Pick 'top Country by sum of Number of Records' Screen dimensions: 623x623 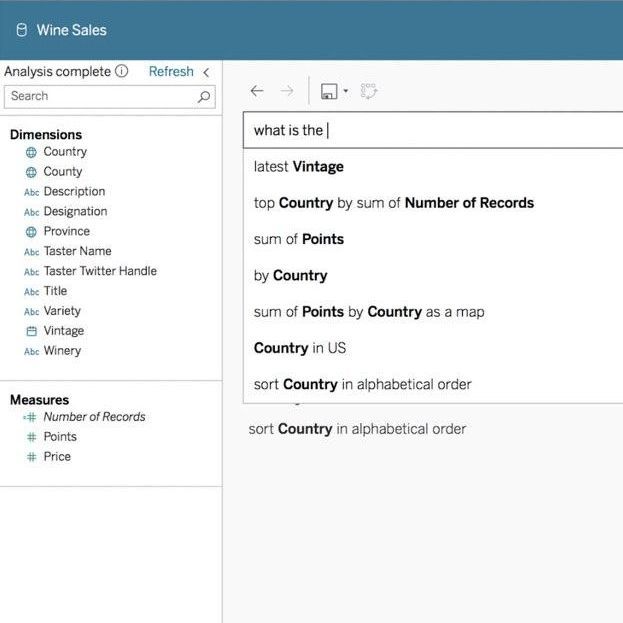[x=394, y=203]
